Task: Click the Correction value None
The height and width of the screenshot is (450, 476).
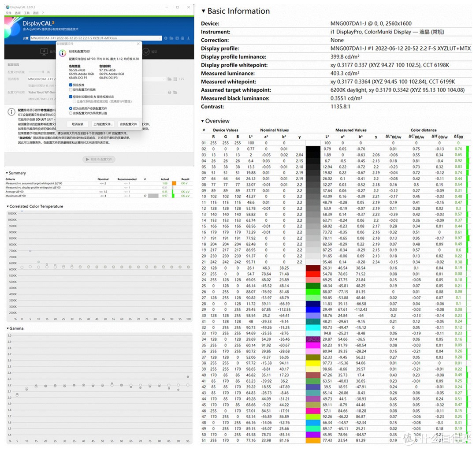Action: coord(337,40)
